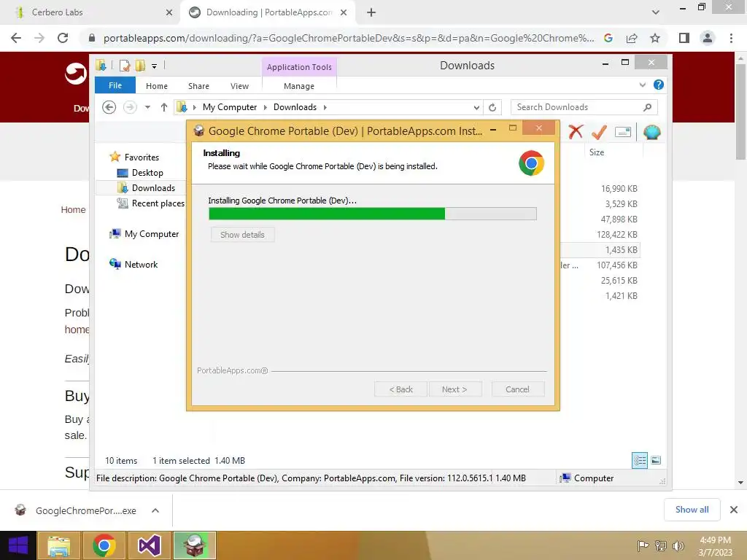
Task: Close the downloads shelf bar
Action: tap(734, 510)
